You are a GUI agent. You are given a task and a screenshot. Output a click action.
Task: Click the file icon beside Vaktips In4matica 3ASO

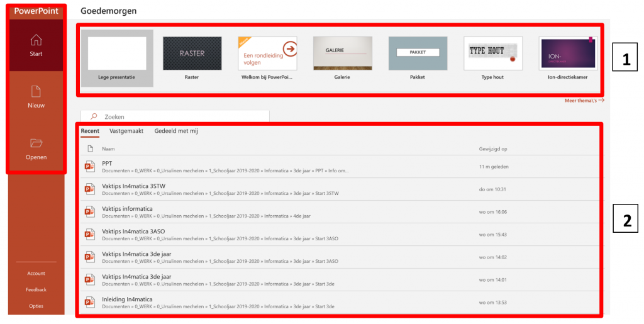pyautogui.click(x=89, y=234)
